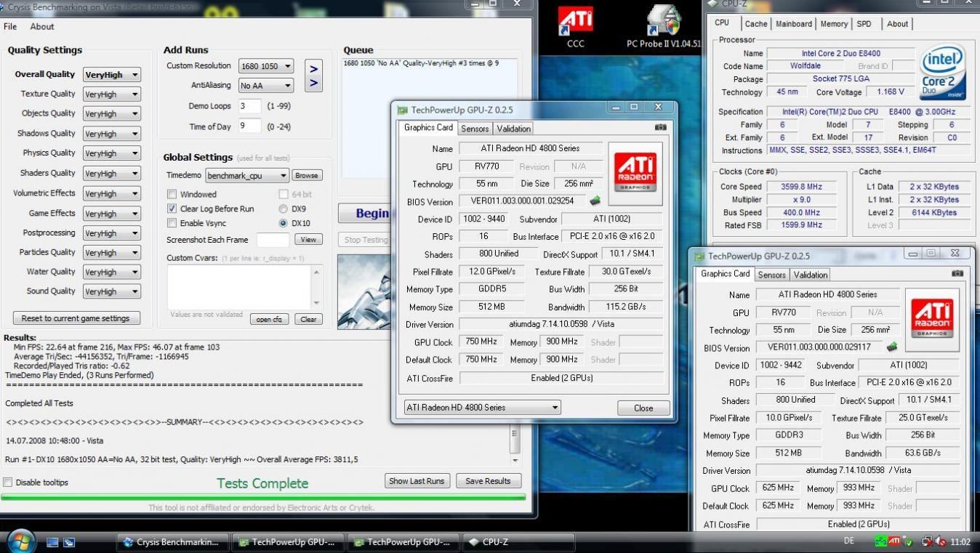Click the queued 1680 1050 'No AA' entry
980x553 pixels.
pyautogui.click(x=421, y=63)
